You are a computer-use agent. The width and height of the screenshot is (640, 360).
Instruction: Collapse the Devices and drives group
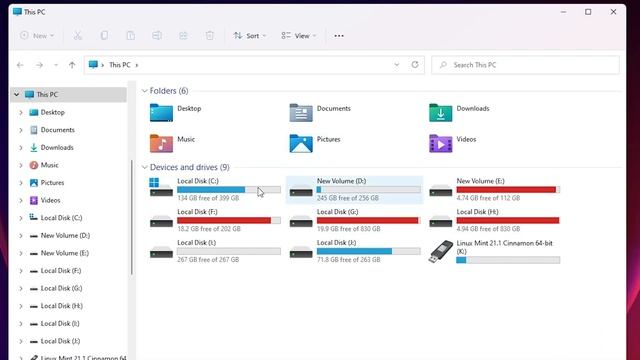144,167
